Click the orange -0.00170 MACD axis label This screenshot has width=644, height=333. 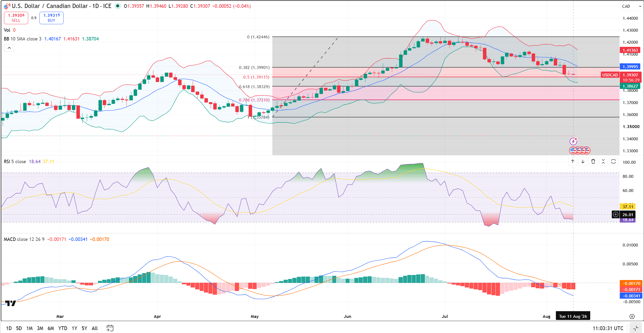[x=630, y=283]
